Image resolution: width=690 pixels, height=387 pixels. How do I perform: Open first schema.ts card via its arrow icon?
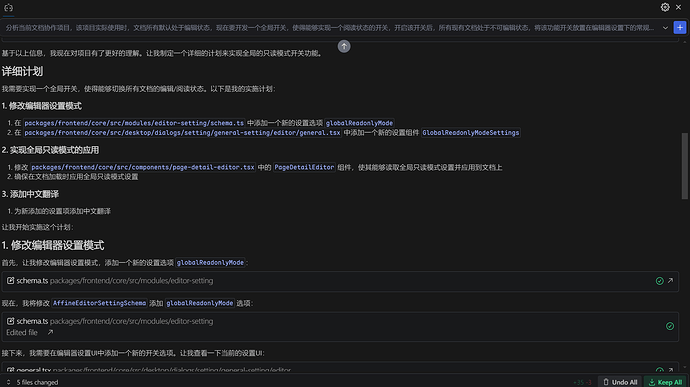(x=670, y=280)
